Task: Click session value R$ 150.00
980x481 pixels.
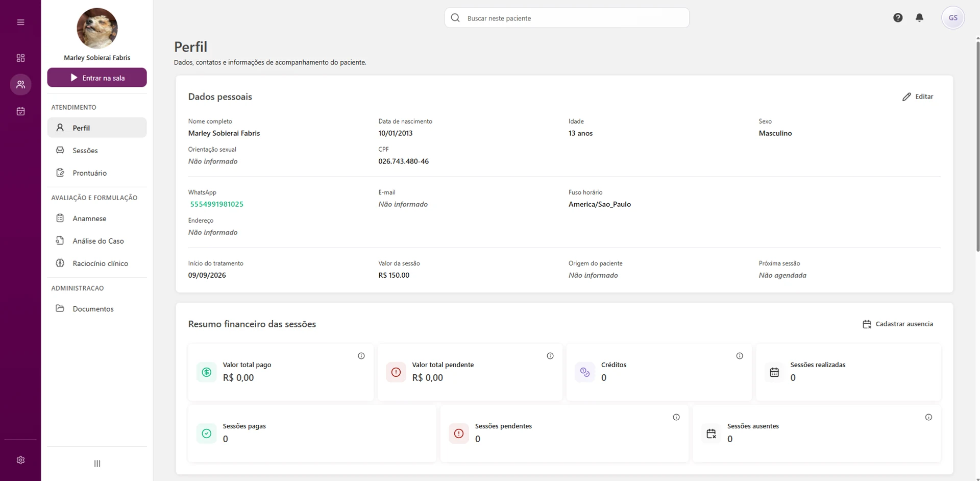Action: (394, 275)
